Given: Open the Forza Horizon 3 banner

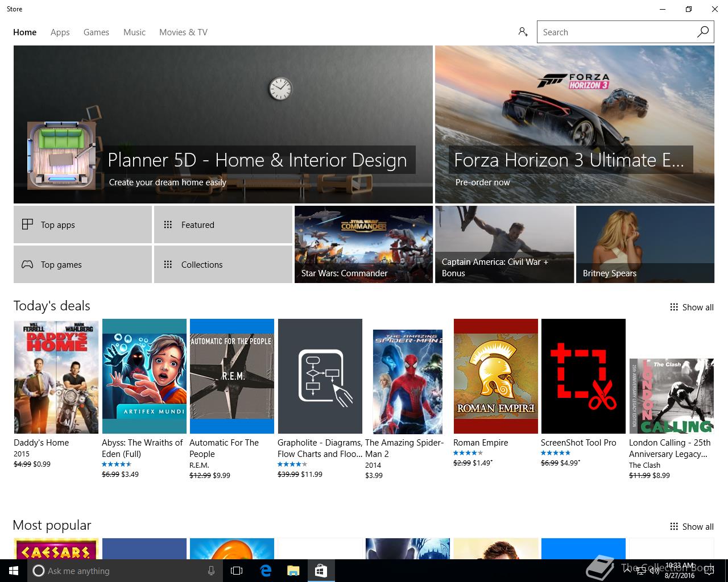Looking at the screenshot, I should click(x=574, y=124).
